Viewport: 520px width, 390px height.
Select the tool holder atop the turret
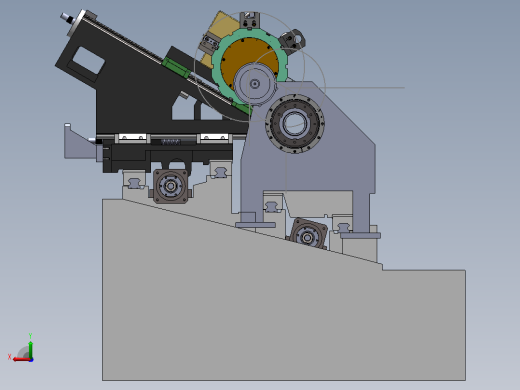[x=249, y=21]
